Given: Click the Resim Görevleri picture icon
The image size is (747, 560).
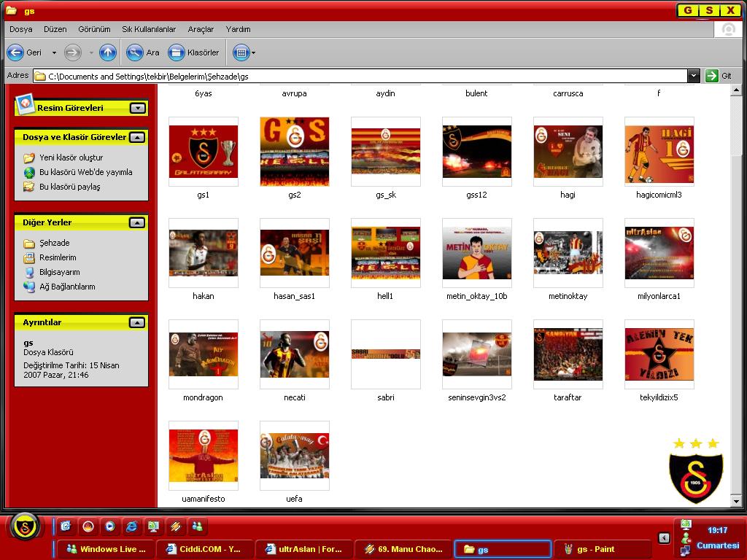Looking at the screenshot, I should coord(25,104).
